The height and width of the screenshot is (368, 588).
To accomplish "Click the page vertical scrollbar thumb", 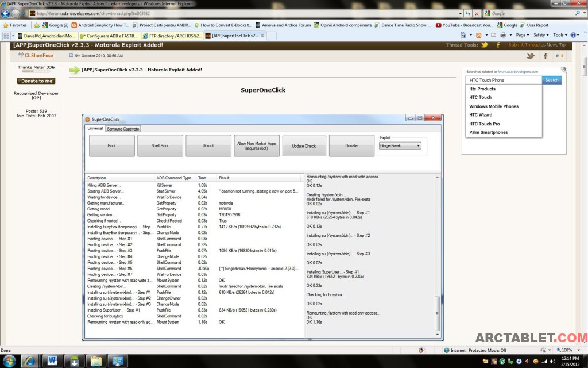I will (584, 66).
